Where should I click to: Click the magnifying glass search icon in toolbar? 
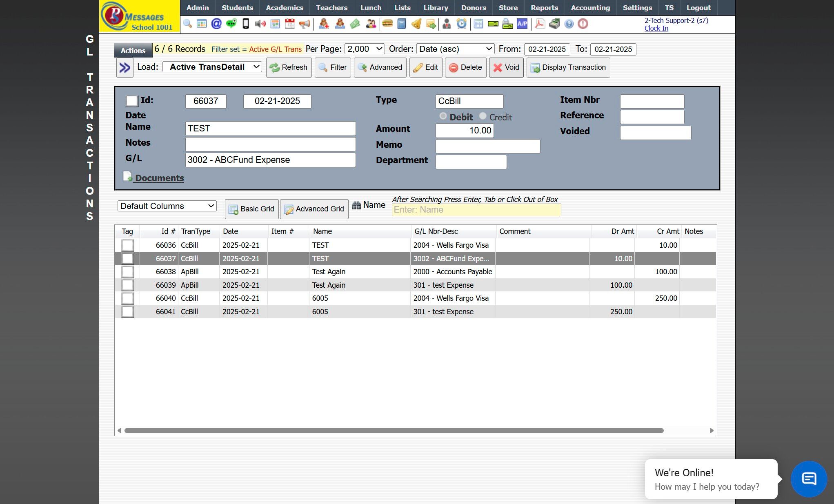point(187,24)
